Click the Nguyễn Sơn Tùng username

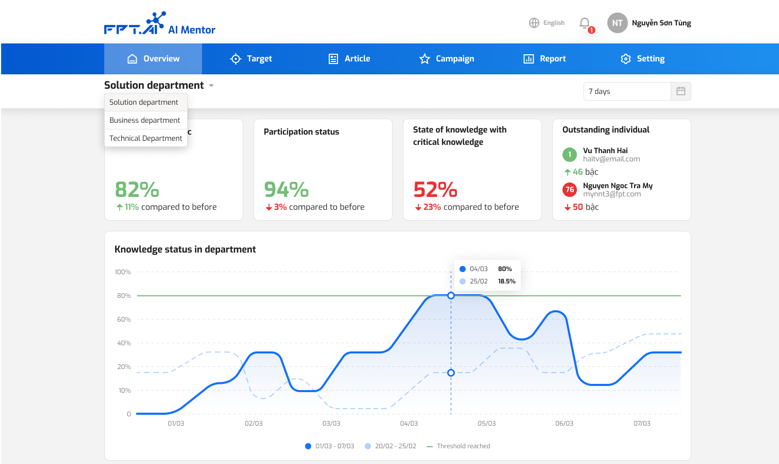(662, 23)
